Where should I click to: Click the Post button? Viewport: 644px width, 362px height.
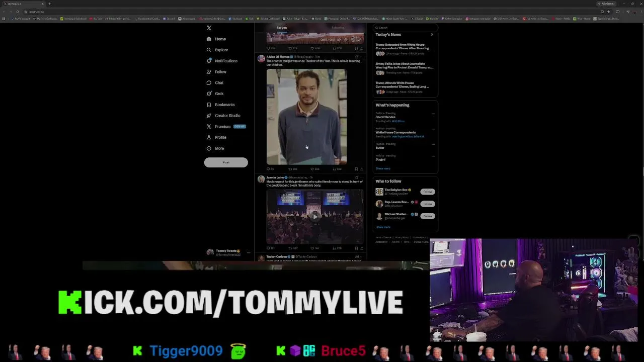coord(226,162)
